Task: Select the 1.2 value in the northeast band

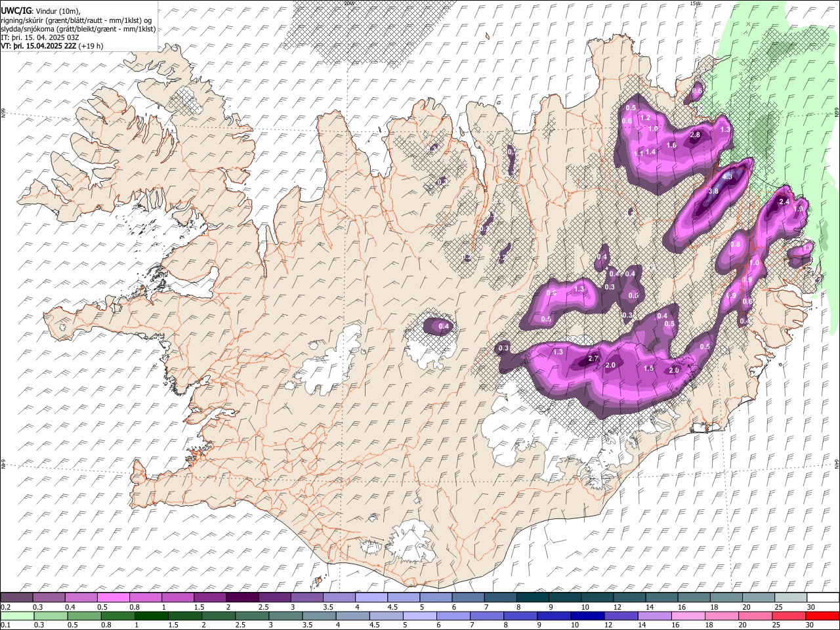Action: tap(645, 118)
